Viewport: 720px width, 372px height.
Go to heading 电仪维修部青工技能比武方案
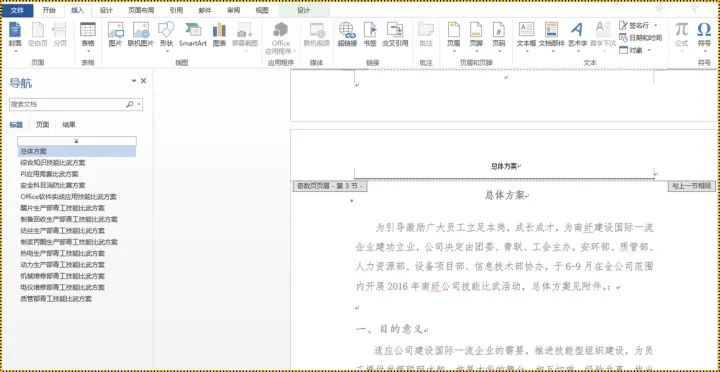62,287
